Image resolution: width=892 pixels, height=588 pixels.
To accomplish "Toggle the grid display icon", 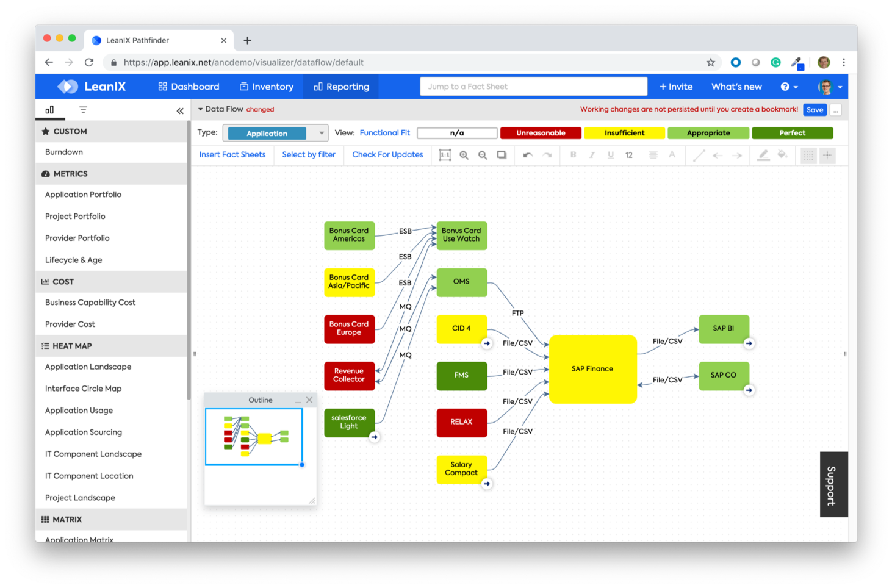I will (x=808, y=155).
